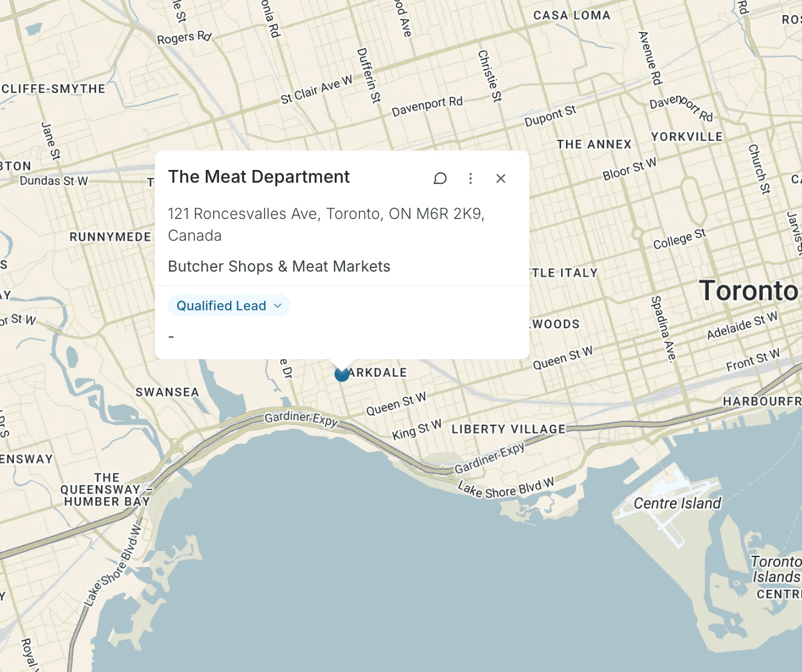The height and width of the screenshot is (672, 802).
Task: Close the Meat Department popup card
Action: [x=501, y=178]
